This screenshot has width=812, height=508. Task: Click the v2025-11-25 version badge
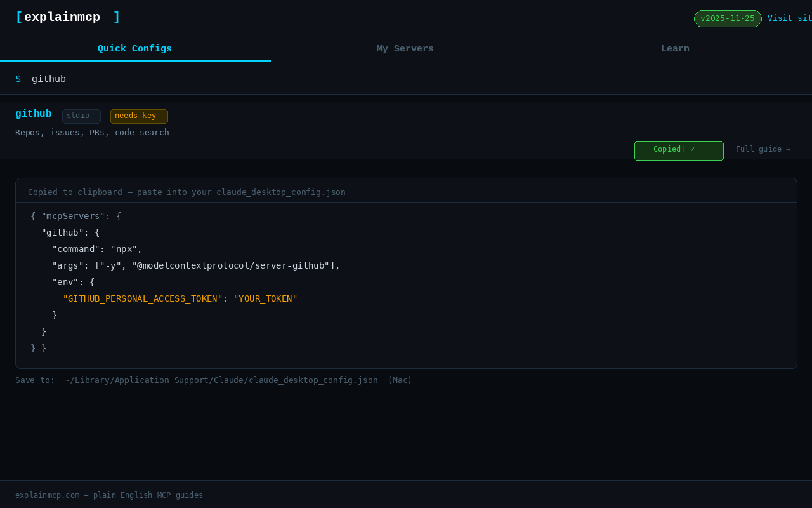click(x=728, y=18)
